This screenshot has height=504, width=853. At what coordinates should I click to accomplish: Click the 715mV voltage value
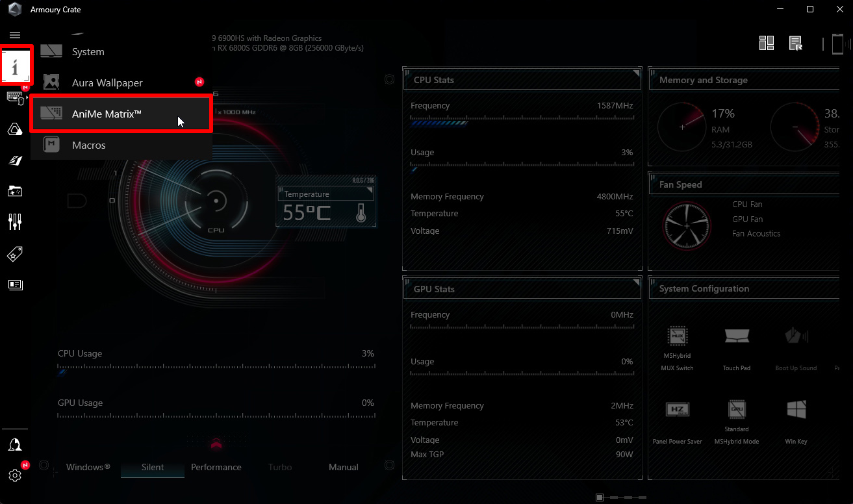619,231
